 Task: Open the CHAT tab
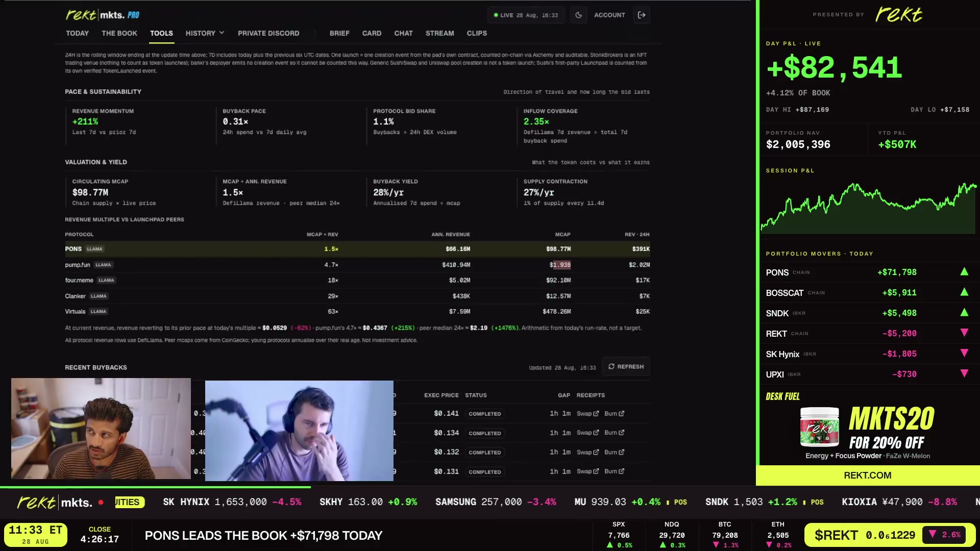click(403, 33)
